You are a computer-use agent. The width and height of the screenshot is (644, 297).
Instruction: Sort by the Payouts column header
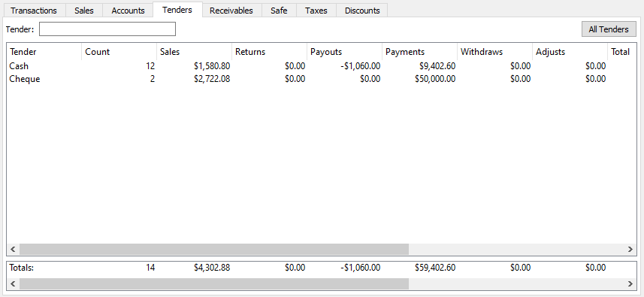[x=344, y=52]
